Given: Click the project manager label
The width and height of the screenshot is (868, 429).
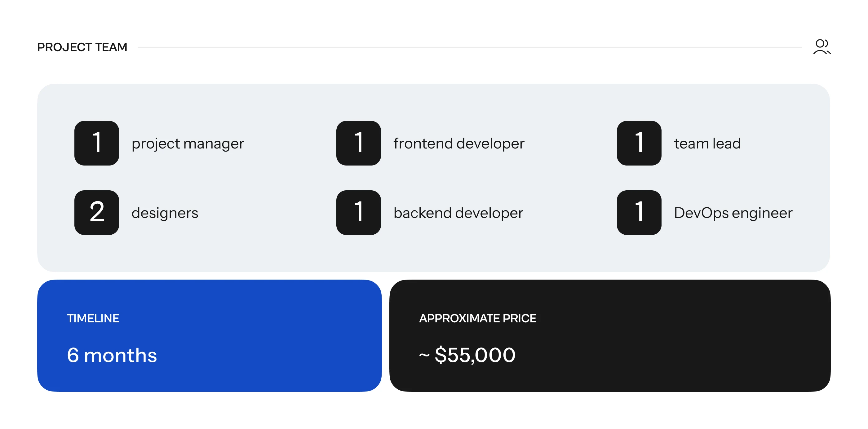Looking at the screenshot, I should 188,144.
